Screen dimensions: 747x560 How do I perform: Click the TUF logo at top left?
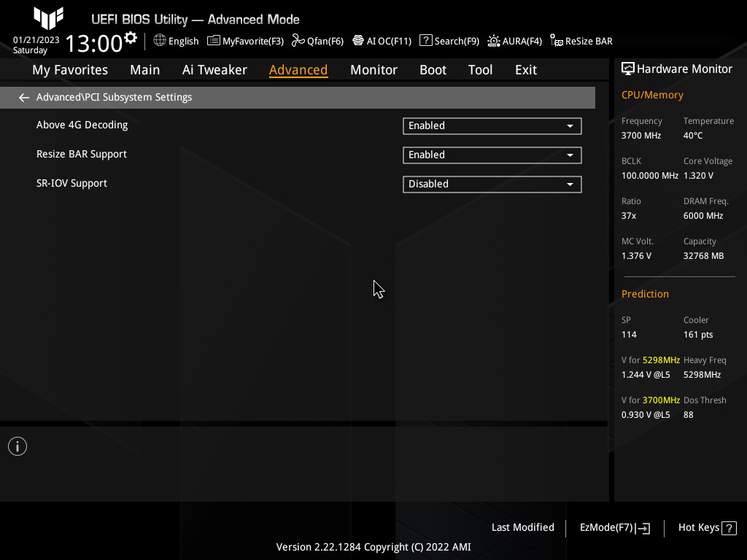click(x=49, y=18)
